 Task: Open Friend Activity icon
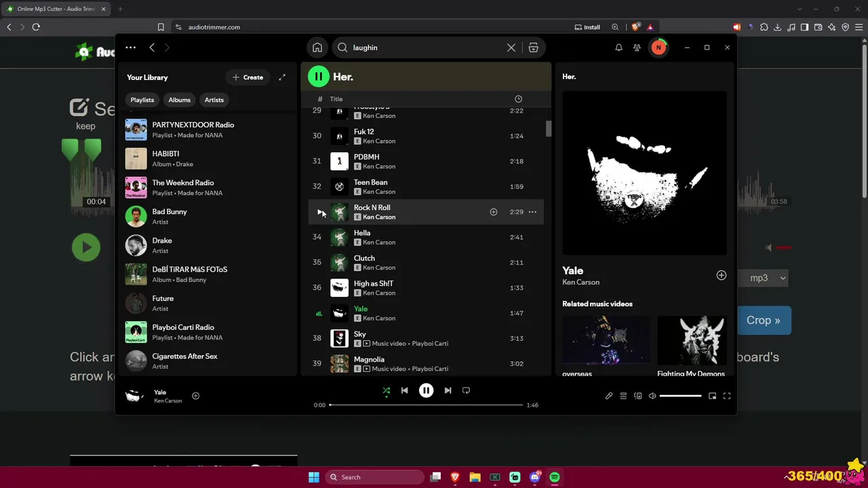pyautogui.click(x=637, y=47)
